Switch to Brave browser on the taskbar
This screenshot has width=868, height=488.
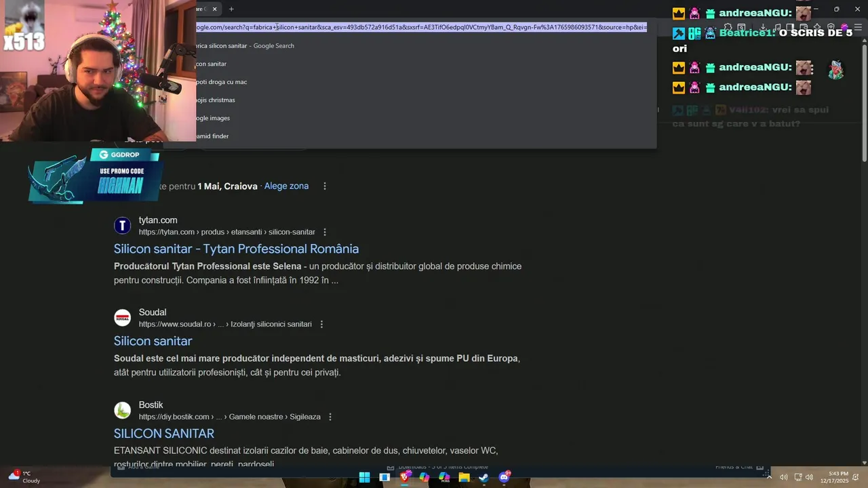(405, 477)
